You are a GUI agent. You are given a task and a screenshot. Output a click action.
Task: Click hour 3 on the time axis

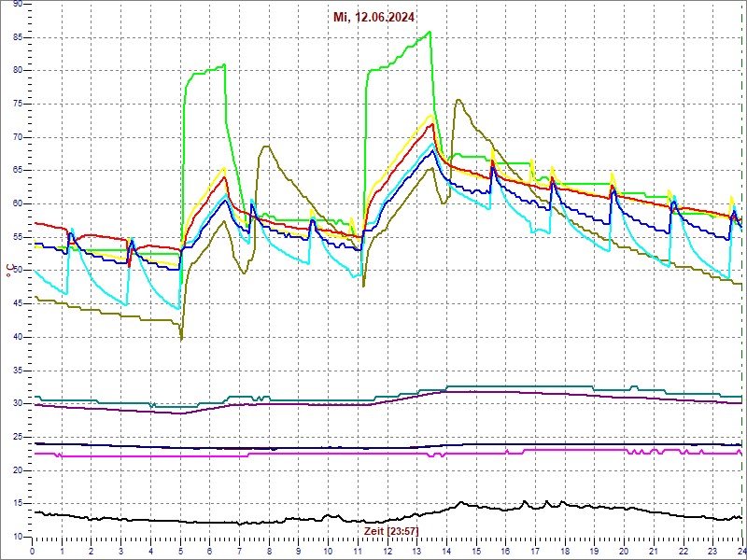pyautogui.click(x=121, y=550)
